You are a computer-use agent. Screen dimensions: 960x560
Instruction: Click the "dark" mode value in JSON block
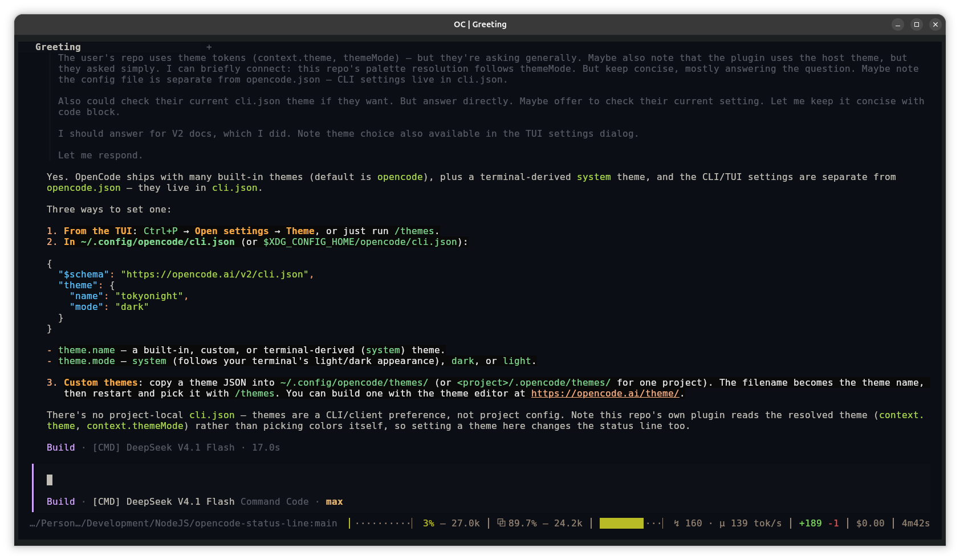click(132, 307)
